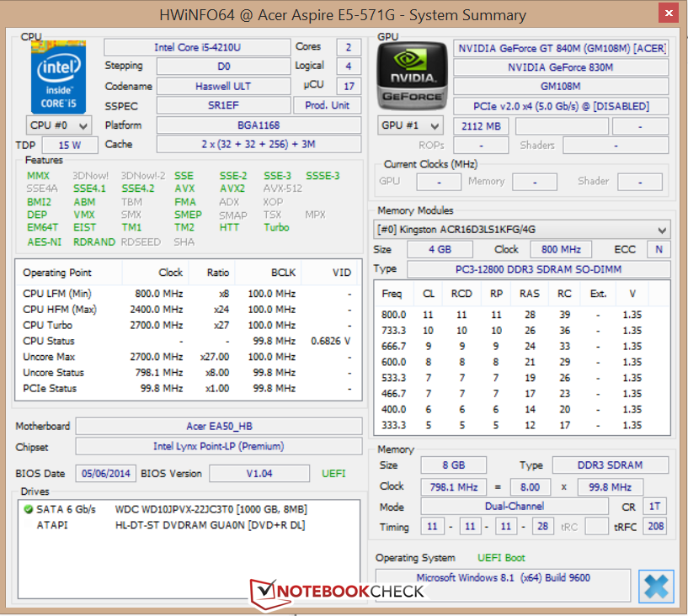Click the CPU LFM (Min) row
Screen dimensions: 688x616
point(188,294)
